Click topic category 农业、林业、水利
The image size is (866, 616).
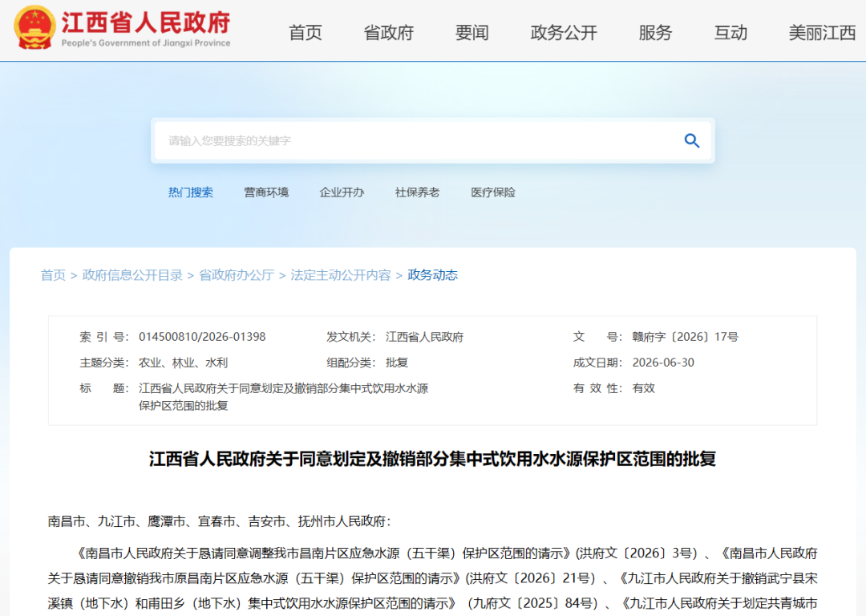click(183, 363)
